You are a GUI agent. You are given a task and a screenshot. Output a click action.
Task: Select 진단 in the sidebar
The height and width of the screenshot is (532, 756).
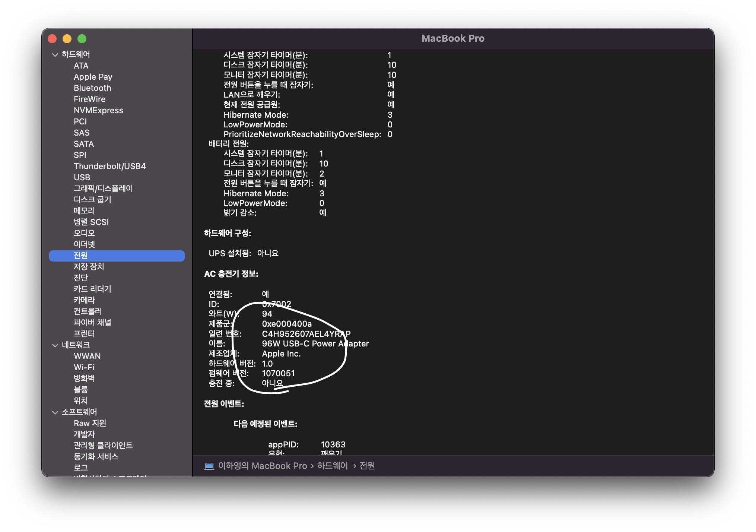point(81,278)
